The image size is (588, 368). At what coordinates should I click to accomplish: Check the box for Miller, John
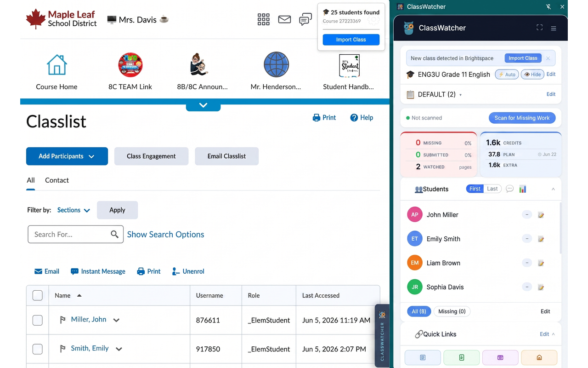pos(38,320)
